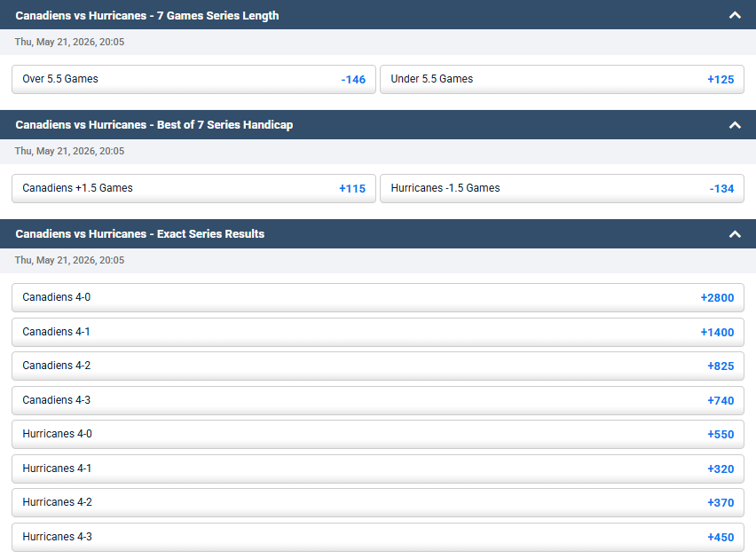The height and width of the screenshot is (559, 756).
Task: Click the date under Series Length header
Action: 69,42
